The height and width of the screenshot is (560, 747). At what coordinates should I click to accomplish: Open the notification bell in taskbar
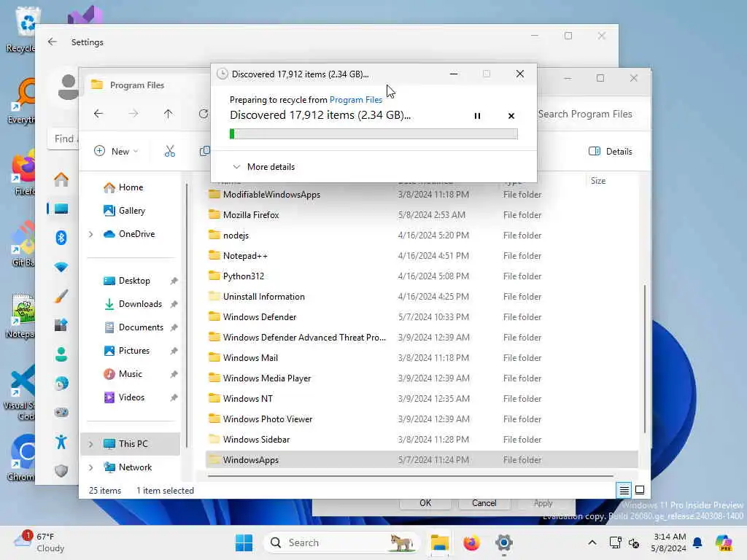[x=697, y=542]
